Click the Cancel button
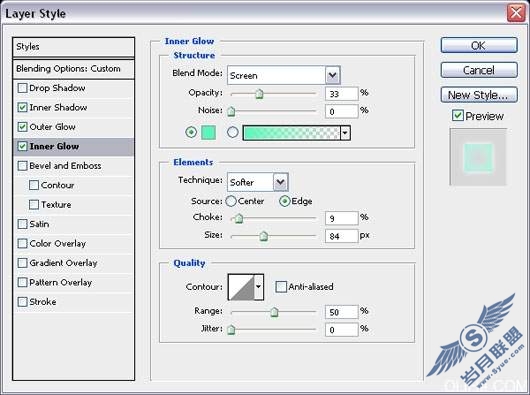Screen dimensions: 530x395 (x=479, y=70)
